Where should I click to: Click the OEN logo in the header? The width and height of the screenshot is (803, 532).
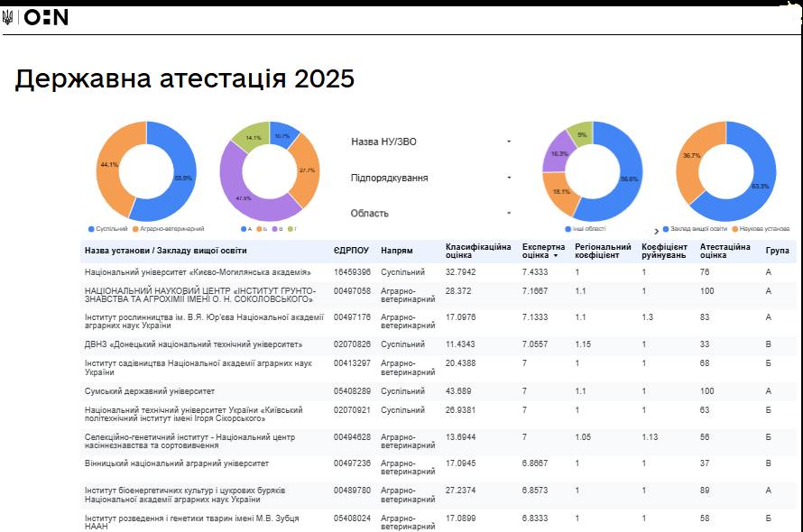46,17
